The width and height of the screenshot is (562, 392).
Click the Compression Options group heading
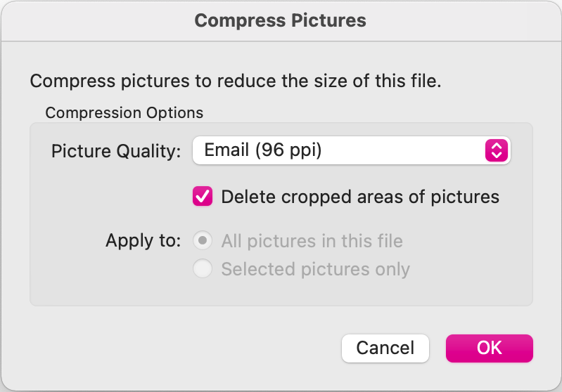coord(124,112)
